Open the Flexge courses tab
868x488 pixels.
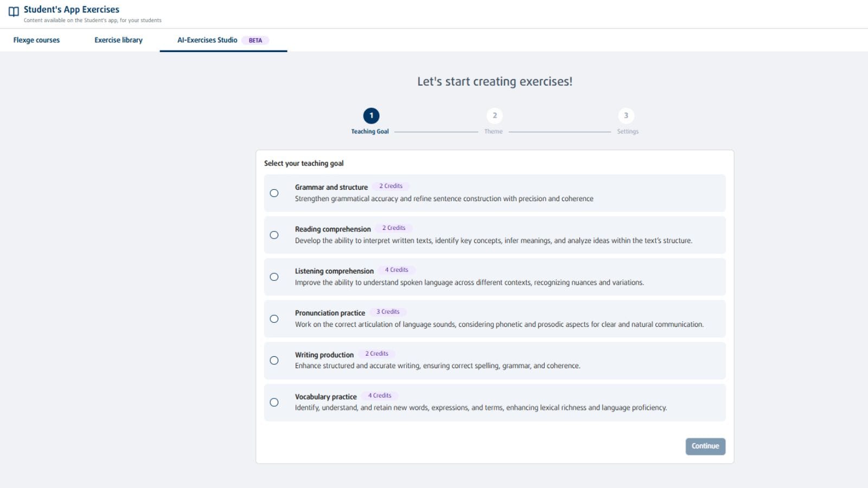[x=36, y=40]
